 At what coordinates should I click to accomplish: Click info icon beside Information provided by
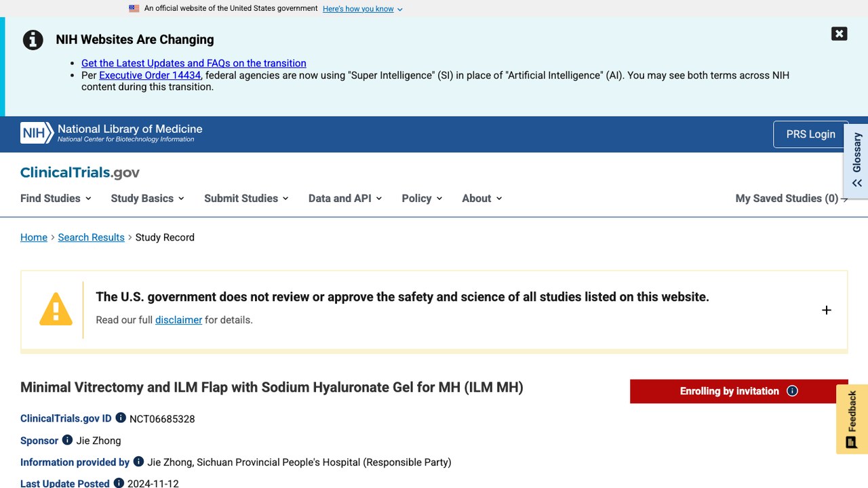coord(138,462)
